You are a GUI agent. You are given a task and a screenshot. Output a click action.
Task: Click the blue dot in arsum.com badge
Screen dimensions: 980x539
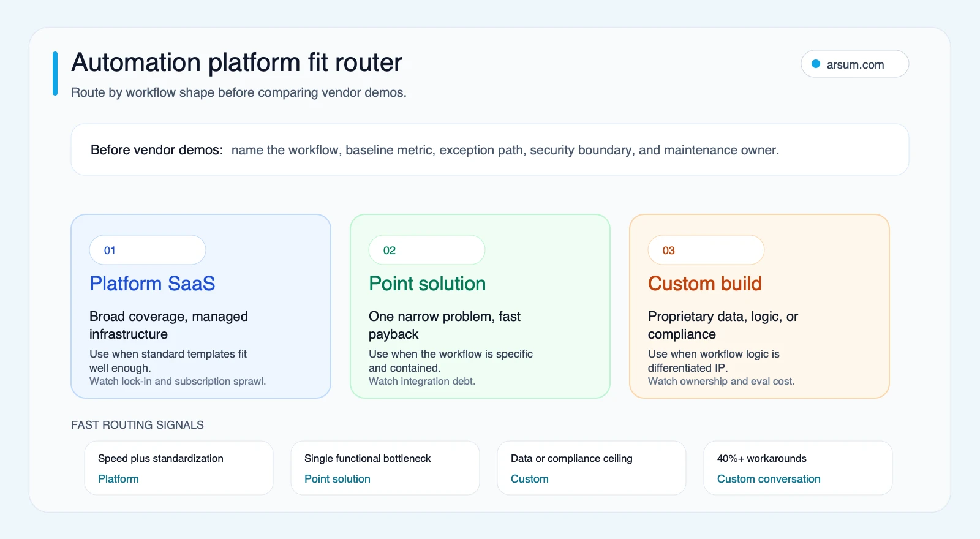(816, 64)
